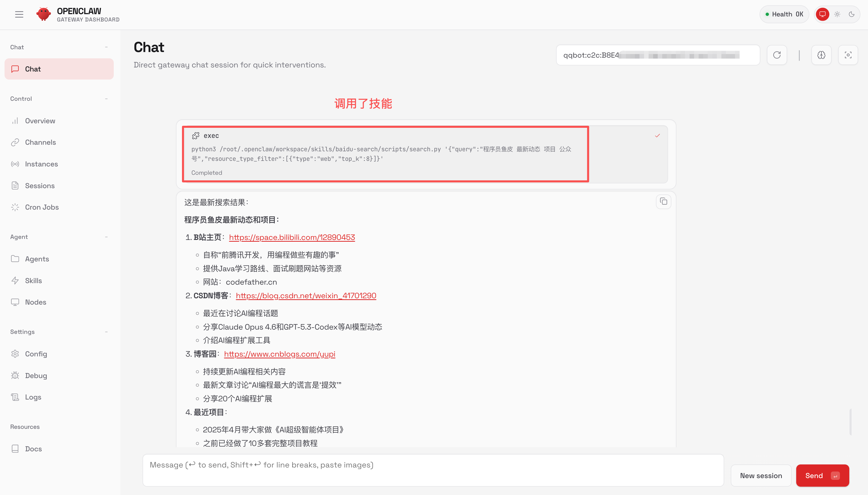Switch to light theme
The height and width of the screenshot is (495, 868).
coord(837,14)
